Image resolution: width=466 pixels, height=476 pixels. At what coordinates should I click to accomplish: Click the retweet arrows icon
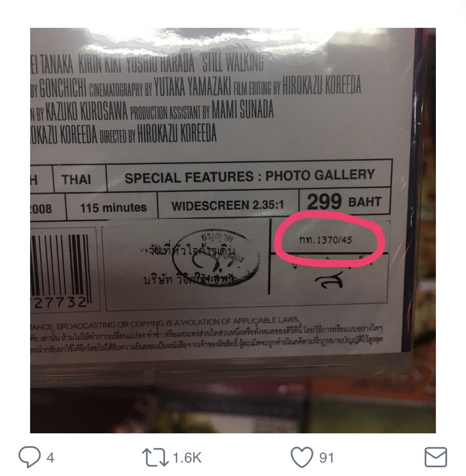point(155,457)
